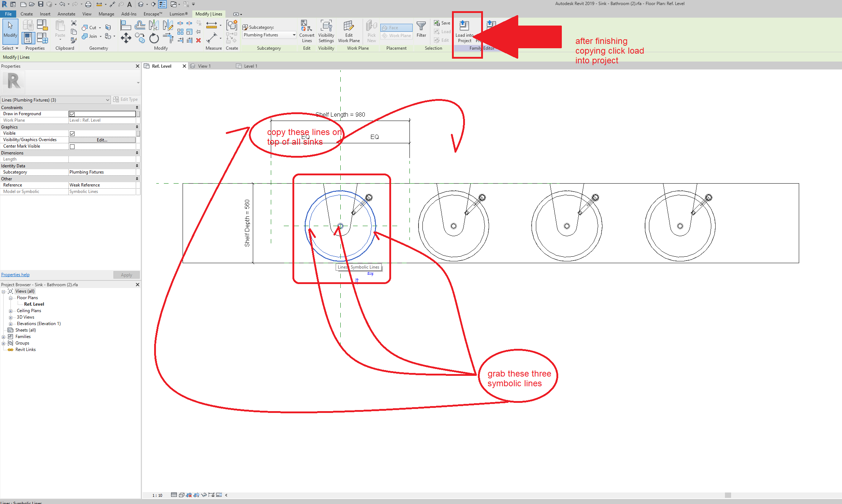
Task: Open Visibility Settings
Action: pyautogui.click(x=326, y=32)
